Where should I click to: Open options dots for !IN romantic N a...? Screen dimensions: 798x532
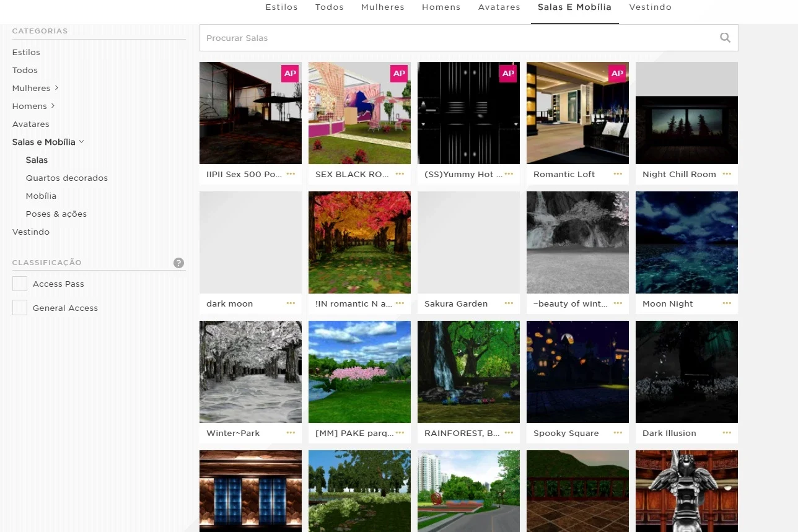[x=400, y=303]
